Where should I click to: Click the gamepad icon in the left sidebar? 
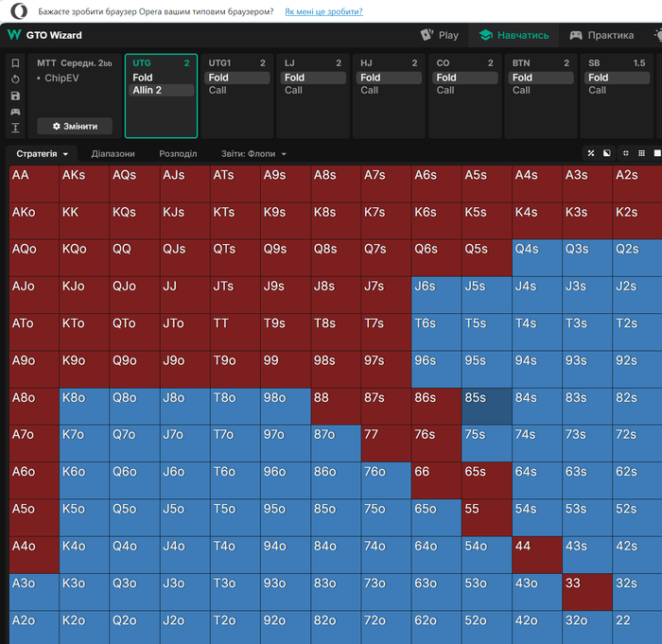click(16, 112)
